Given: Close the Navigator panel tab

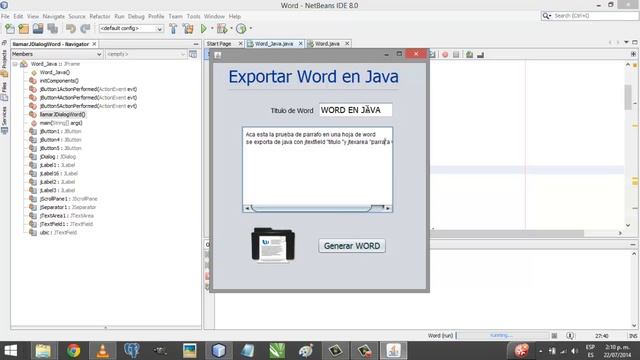Looking at the screenshot, I should point(94,44).
